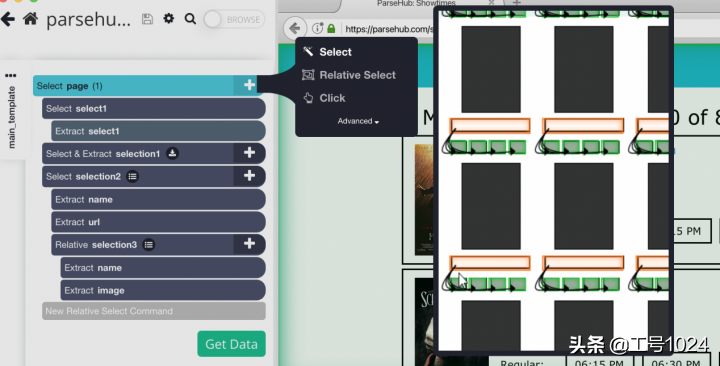Click the download icon beside selection1

172,153
